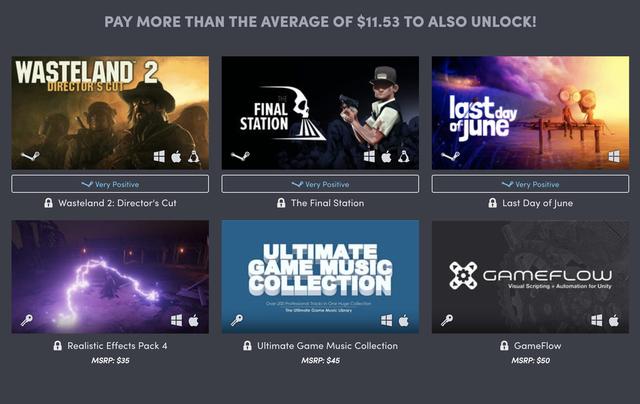Open the Very Positive rating under The Final Station
The image size is (640, 404).
[x=320, y=184]
